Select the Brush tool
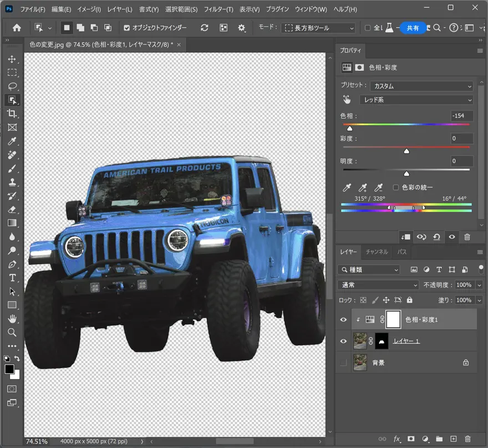This screenshot has height=448, width=488. 12,169
